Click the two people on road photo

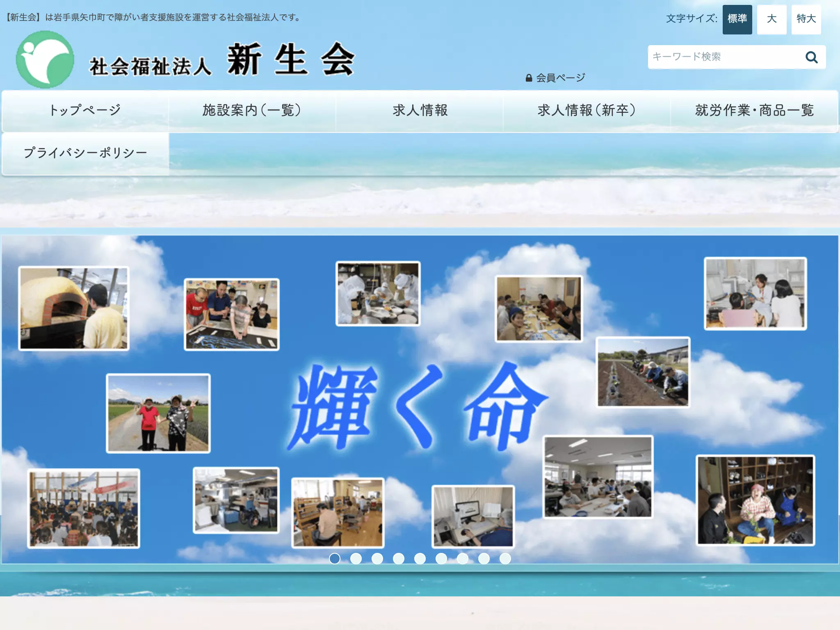pyautogui.click(x=158, y=413)
